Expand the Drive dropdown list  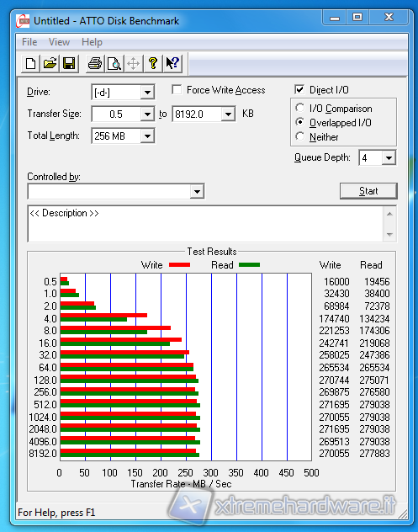[147, 93]
